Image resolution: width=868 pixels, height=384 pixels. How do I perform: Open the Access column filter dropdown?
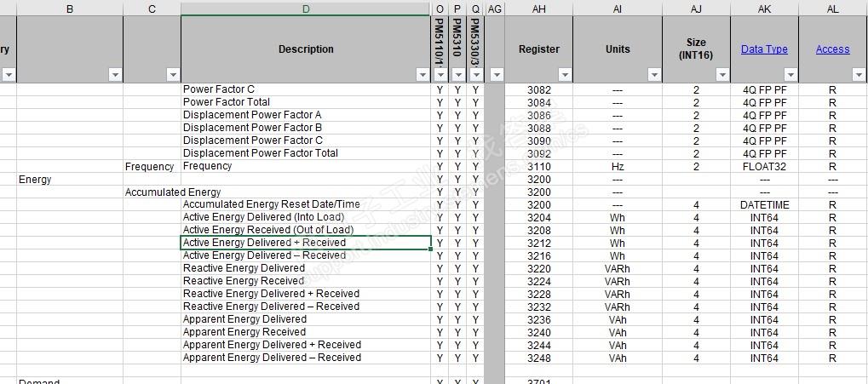(x=859, y=75)
